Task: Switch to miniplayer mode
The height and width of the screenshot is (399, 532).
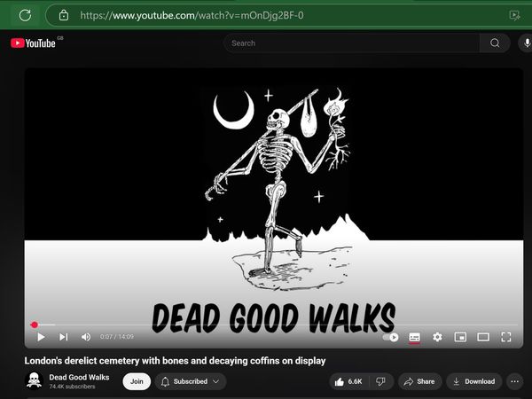Action: pos(460,337)
